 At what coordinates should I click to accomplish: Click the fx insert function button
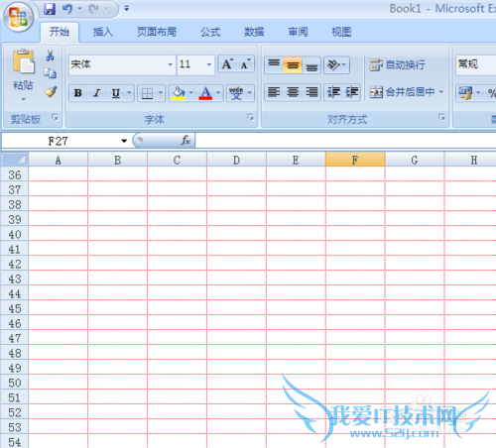[186, 141]
